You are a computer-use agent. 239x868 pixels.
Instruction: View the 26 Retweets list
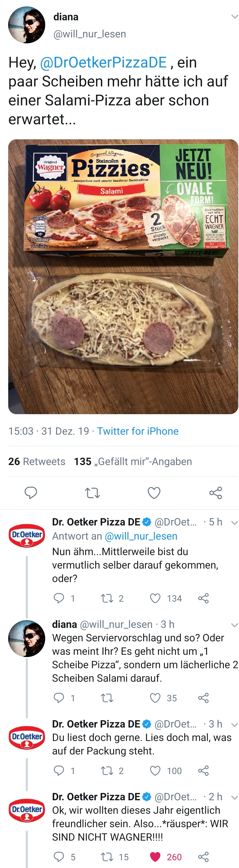[37, 461]
